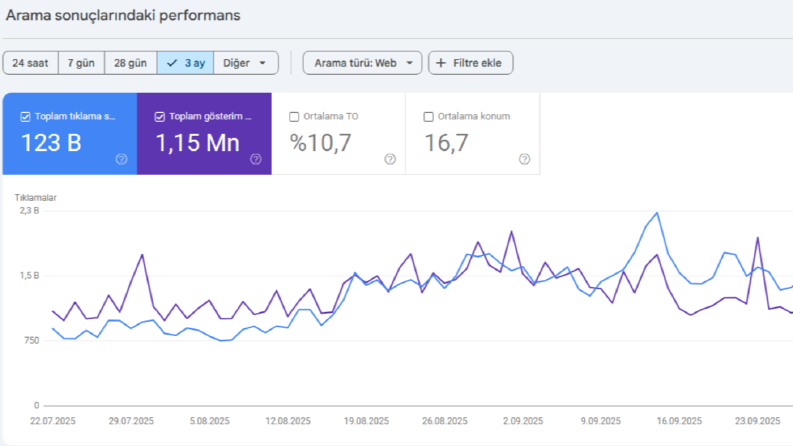Open help icon on Toplam tıklama card
793x446 pixels.
(121, 159)
